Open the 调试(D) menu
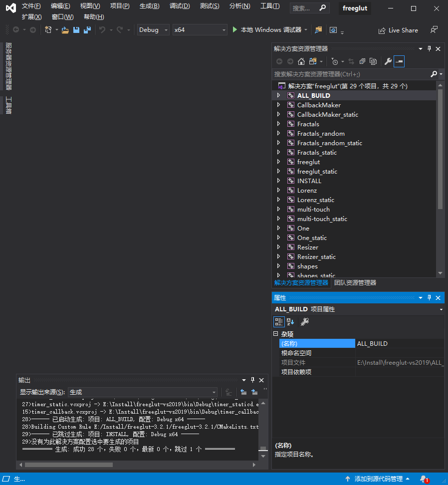 pos(180,6)
